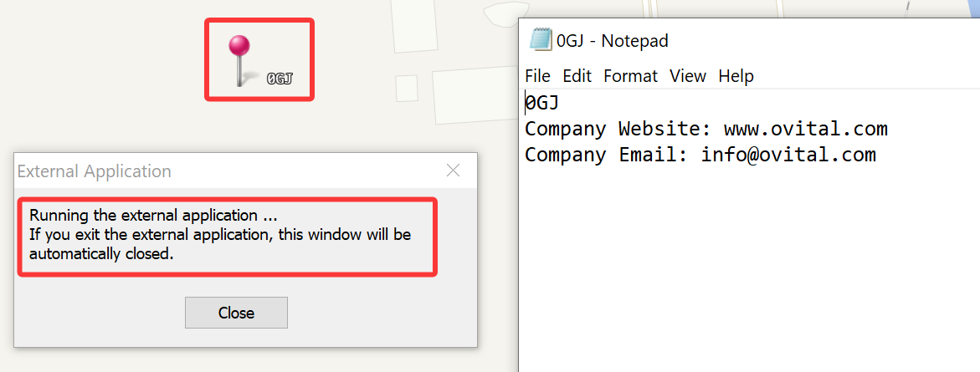980x372 pixels.
Task: Open the View menu in Notepad
Action: click(x=687, y=76)
